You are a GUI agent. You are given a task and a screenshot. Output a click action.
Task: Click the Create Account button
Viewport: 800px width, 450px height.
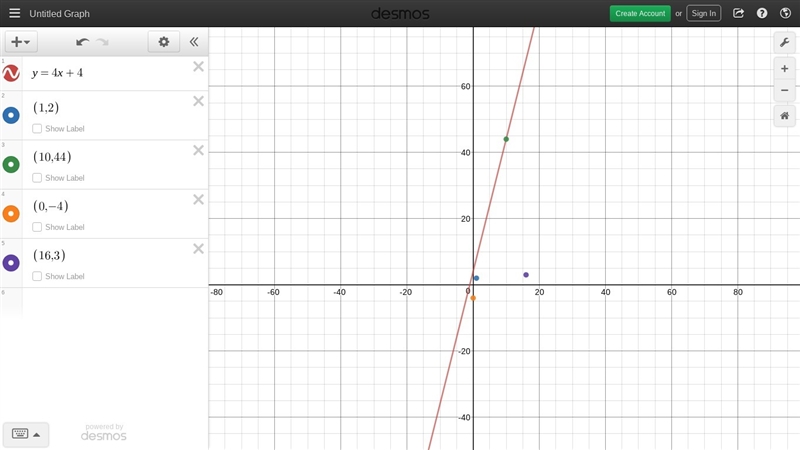(x=640, y=13)
